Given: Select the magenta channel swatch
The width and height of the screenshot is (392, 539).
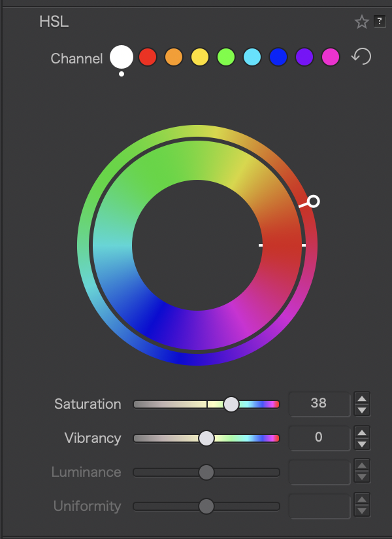Looking at the screenshot, I should [x=331, y=57].
